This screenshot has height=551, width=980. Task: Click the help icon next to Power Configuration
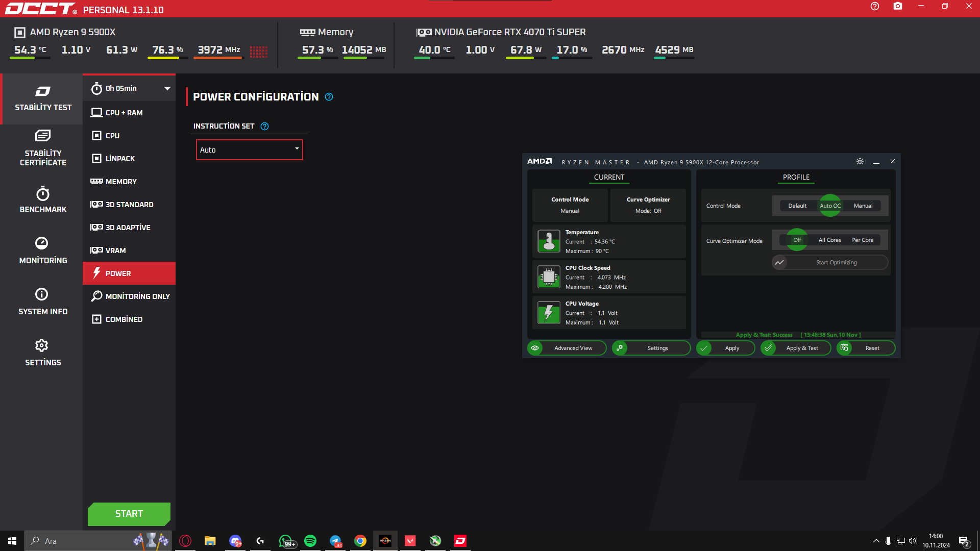point(329,97)
